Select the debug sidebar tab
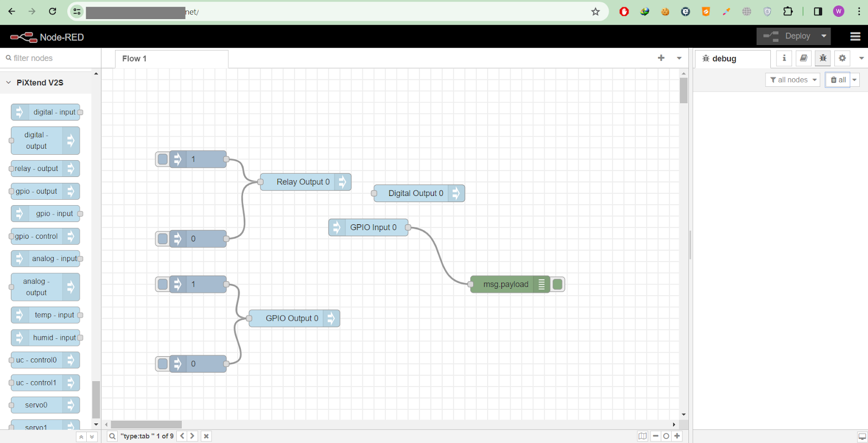The image size is (868, 443). click(732, 59)
